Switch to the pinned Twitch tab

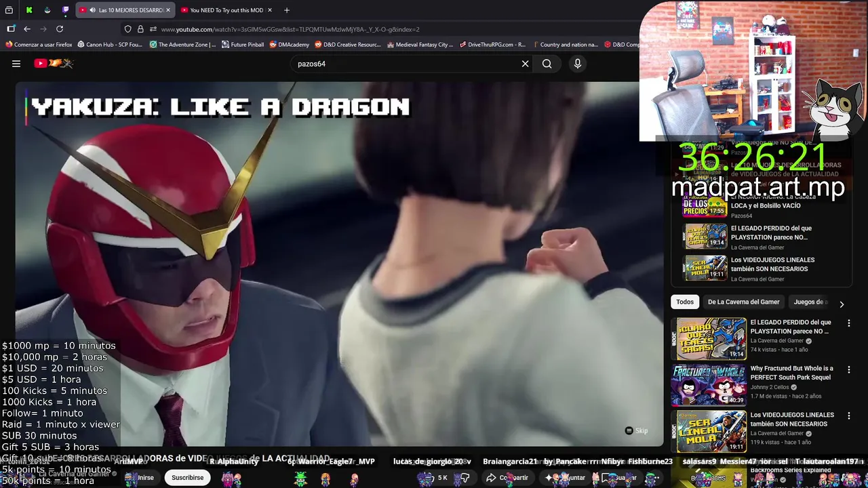point(66,10)
